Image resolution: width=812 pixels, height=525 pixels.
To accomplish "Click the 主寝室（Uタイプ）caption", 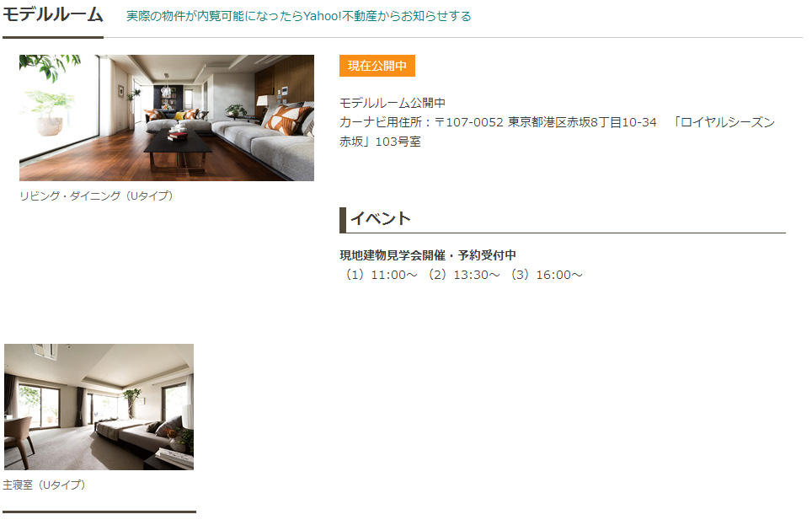I will click(44, 485).
